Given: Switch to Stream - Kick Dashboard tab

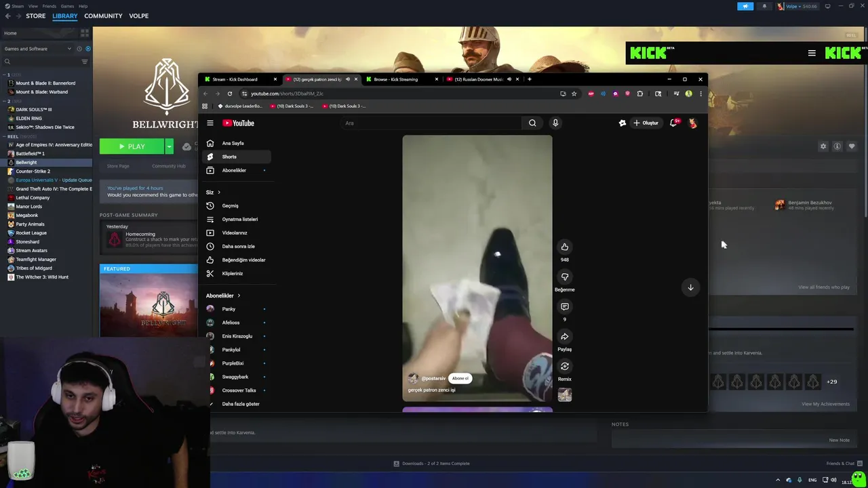Looking at the screenshot, I should pos(240,79).
